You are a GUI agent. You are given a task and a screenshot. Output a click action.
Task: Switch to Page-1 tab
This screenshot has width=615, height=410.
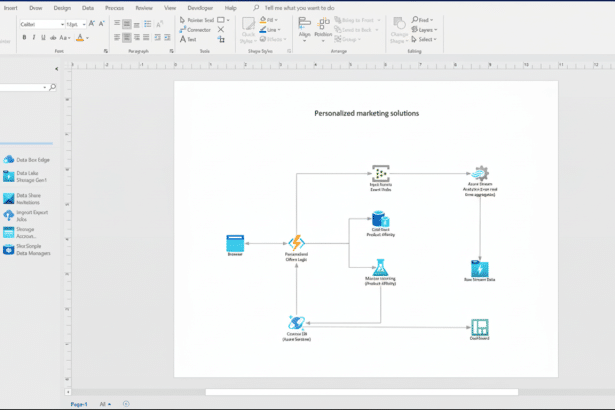(x=79, y=404)
